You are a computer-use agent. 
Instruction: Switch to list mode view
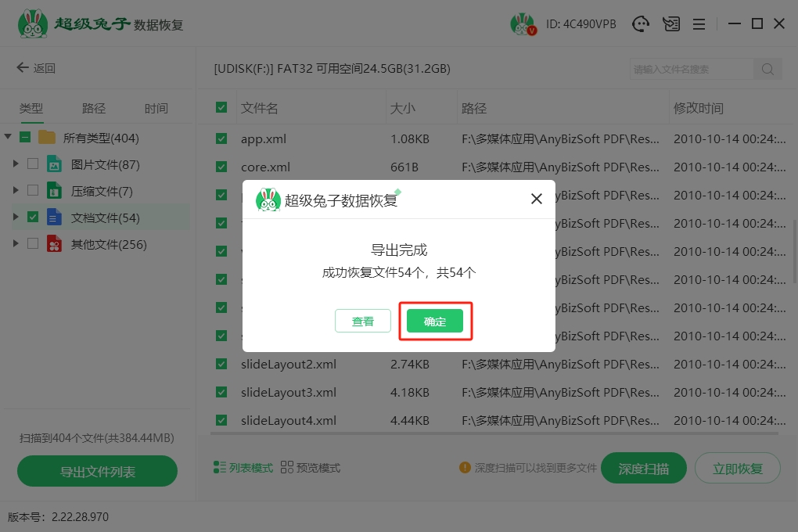(x=243, y=468)
